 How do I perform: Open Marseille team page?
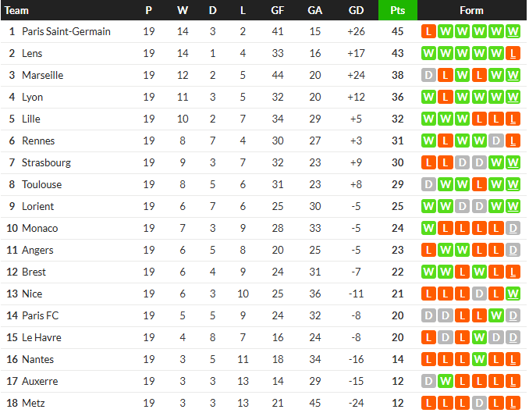[x=43, y=76]
